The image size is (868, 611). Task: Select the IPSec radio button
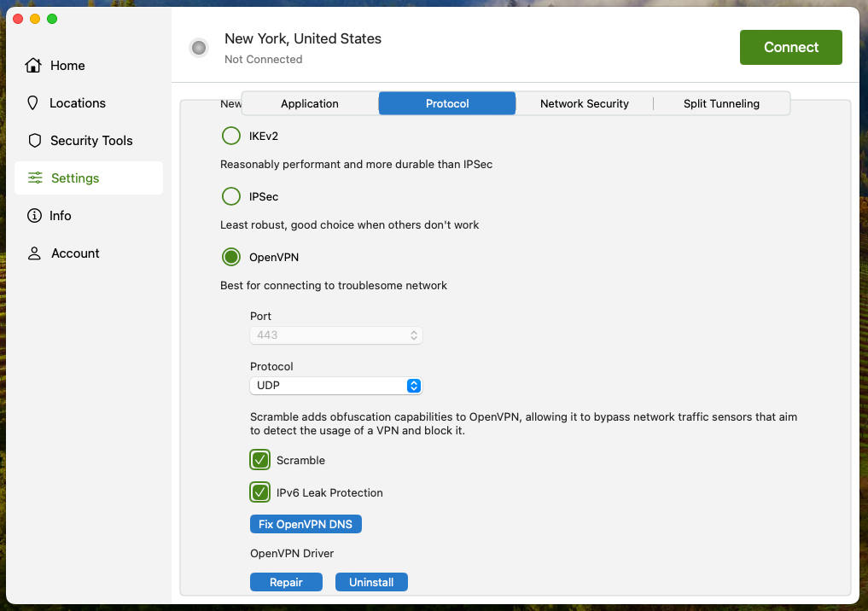230,196
